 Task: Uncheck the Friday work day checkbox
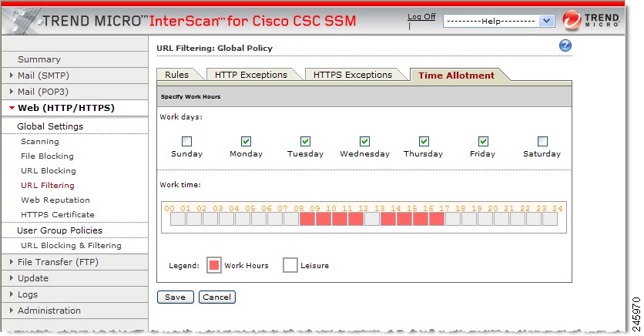[x=484, y=141]
